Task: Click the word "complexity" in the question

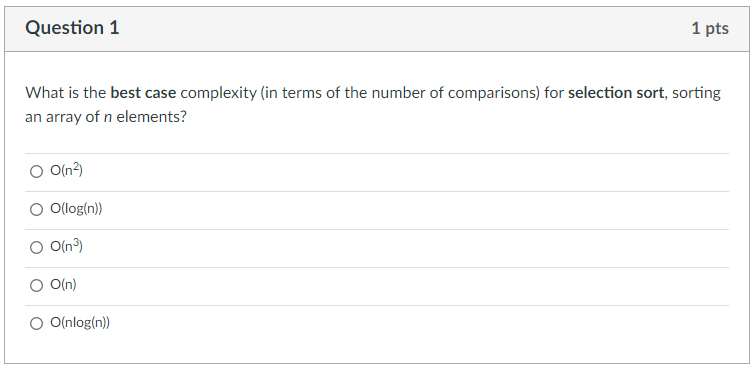Action: click(219, 93)
